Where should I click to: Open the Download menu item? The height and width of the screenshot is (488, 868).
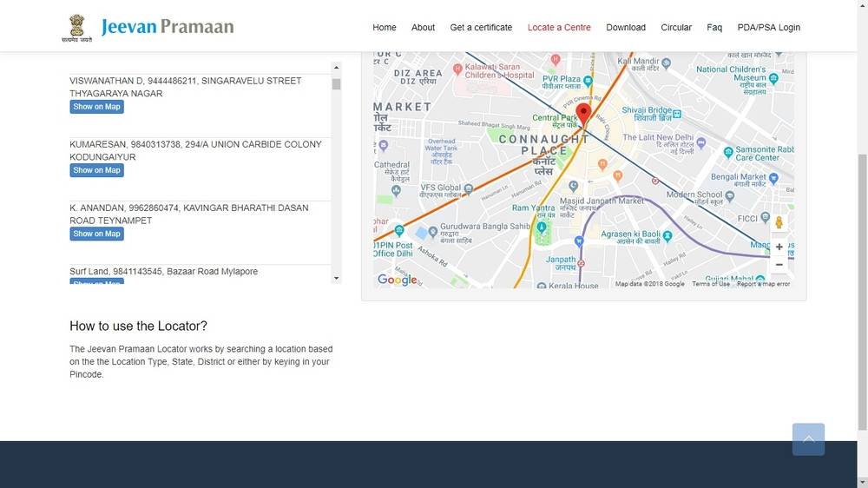click(625, 28)
